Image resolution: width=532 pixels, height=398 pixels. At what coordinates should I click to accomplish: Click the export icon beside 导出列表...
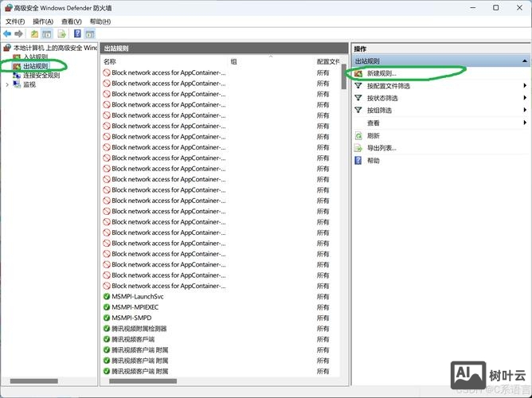pos(358,148)
